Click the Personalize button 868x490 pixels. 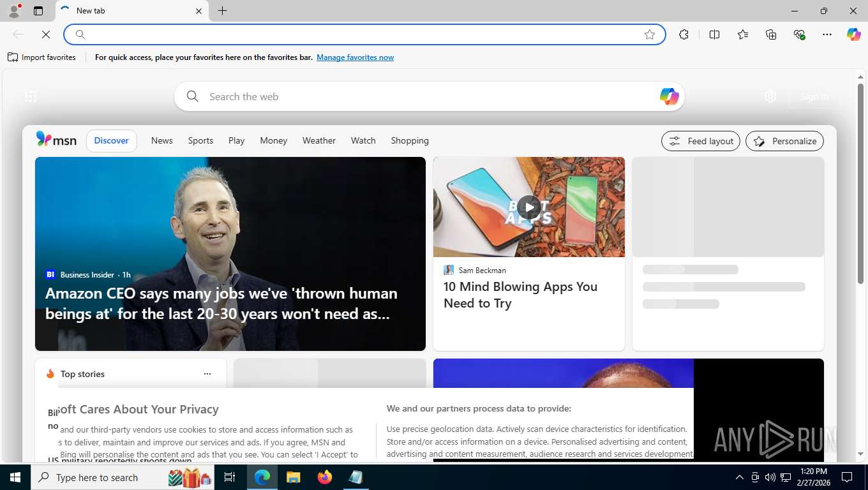784,141
